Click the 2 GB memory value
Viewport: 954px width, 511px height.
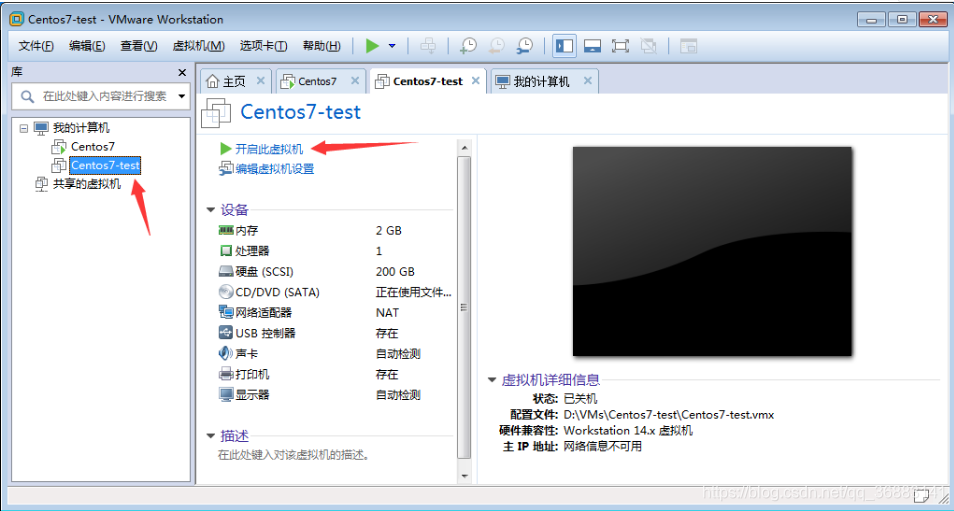(388, 231)
